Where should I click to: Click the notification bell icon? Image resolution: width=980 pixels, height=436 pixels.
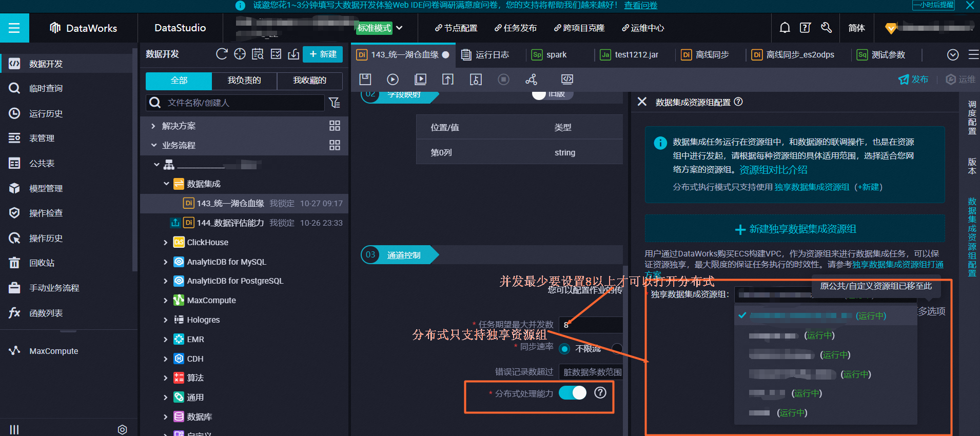[785, 28]
